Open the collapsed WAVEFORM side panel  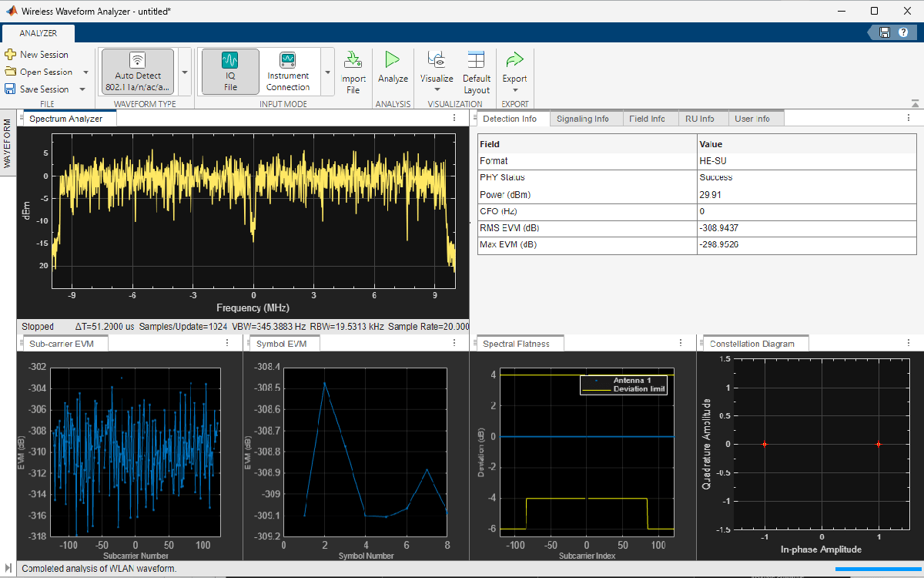[x=8, y=144]
